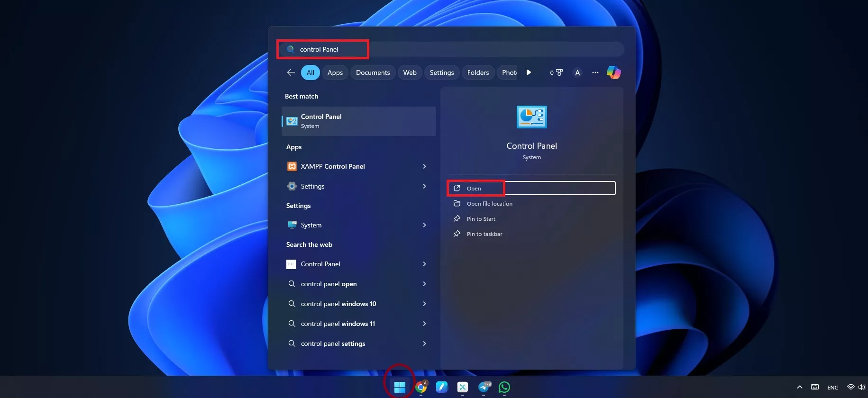Open Google Chrome from the taskbar

pos(421,387)
